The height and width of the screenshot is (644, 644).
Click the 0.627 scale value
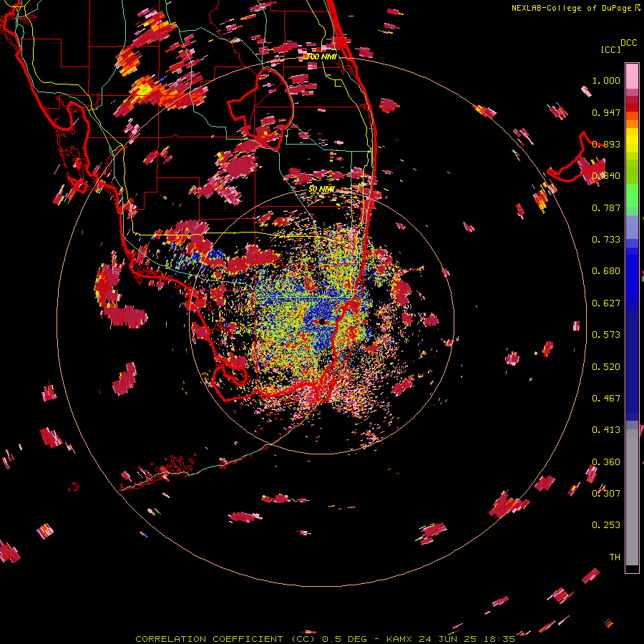(x=606, y=303)
